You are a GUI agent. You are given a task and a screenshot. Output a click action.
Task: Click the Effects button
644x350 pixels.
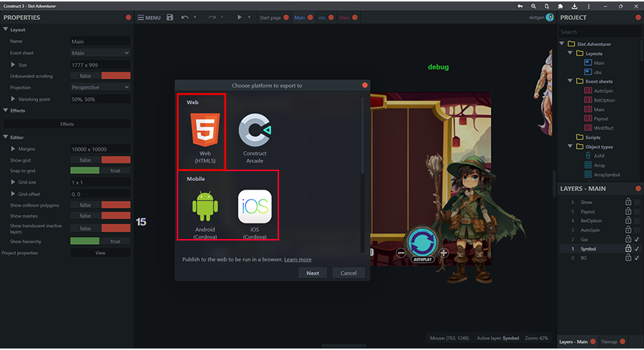pyautogui.click(x=67, y=124)
